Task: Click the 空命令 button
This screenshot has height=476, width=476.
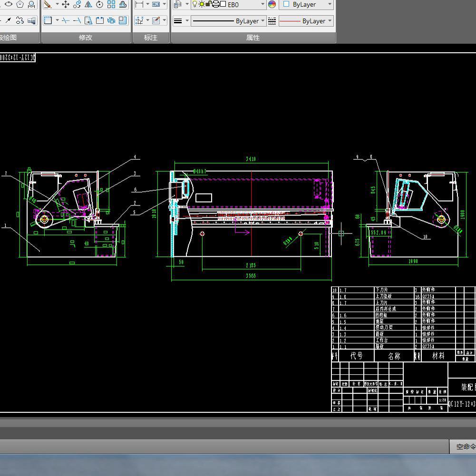Action: (x=465, y=447)
